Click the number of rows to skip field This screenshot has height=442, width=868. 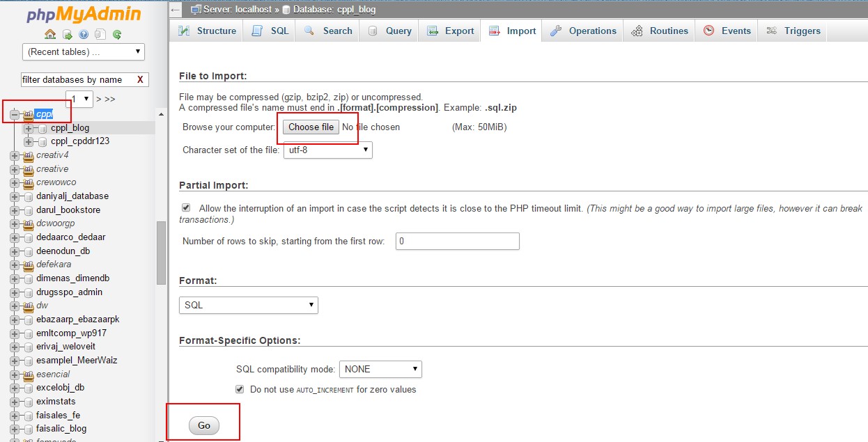[x=458, y=241]
